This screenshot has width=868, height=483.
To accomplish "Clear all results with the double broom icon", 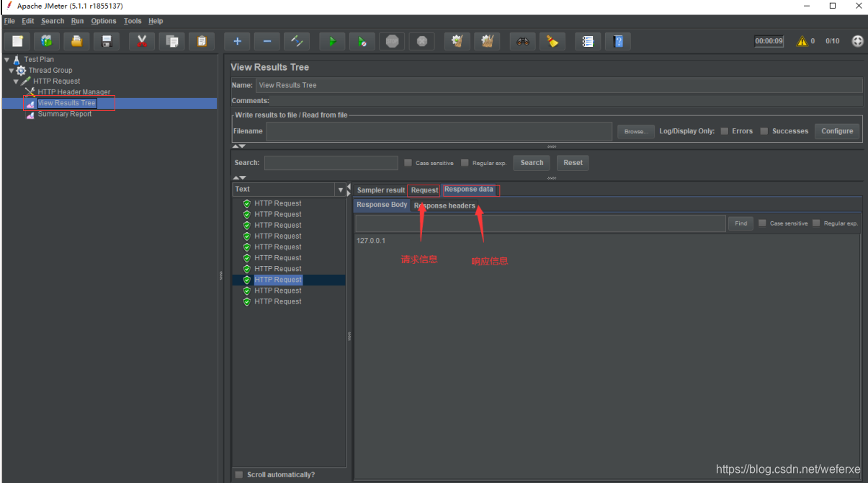I will tap(488, 41).
